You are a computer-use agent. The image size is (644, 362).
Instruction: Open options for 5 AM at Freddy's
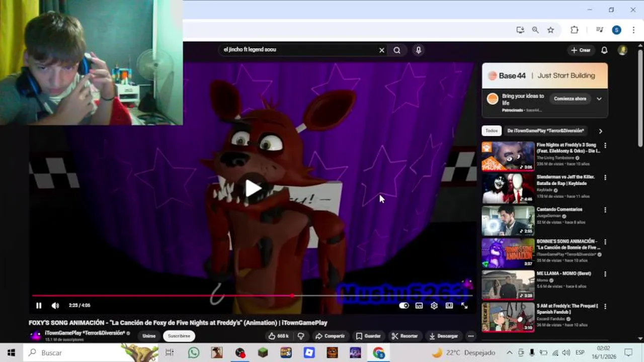(605, 307)
